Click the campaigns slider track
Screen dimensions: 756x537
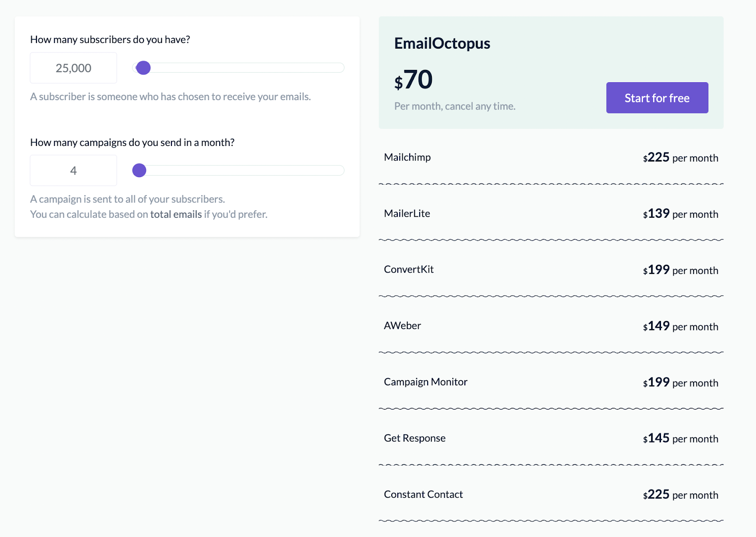246,170
